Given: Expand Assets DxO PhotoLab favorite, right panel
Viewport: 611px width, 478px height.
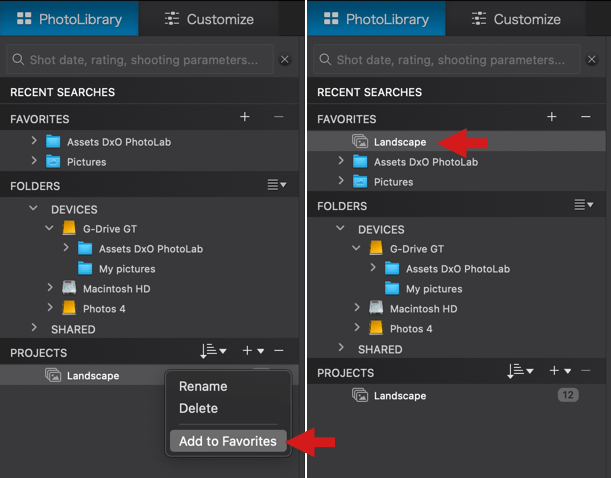Looking at the screenshot, I should pyautogui.click(x=341, y=160).
